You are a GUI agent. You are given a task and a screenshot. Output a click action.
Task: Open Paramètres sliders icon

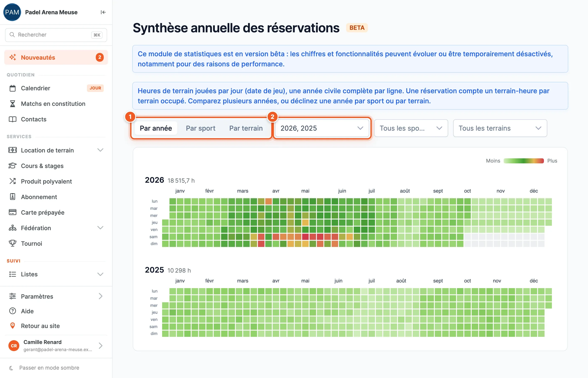pyautogui.click(x=13, y=296)
